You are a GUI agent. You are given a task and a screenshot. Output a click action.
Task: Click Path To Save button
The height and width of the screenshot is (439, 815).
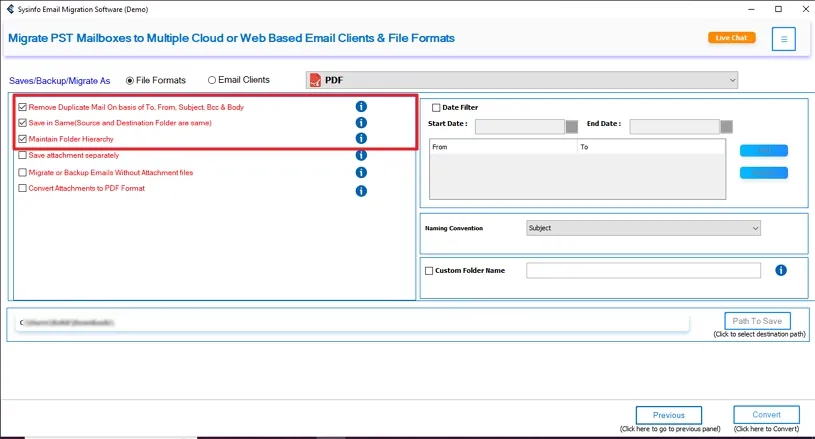757,321
